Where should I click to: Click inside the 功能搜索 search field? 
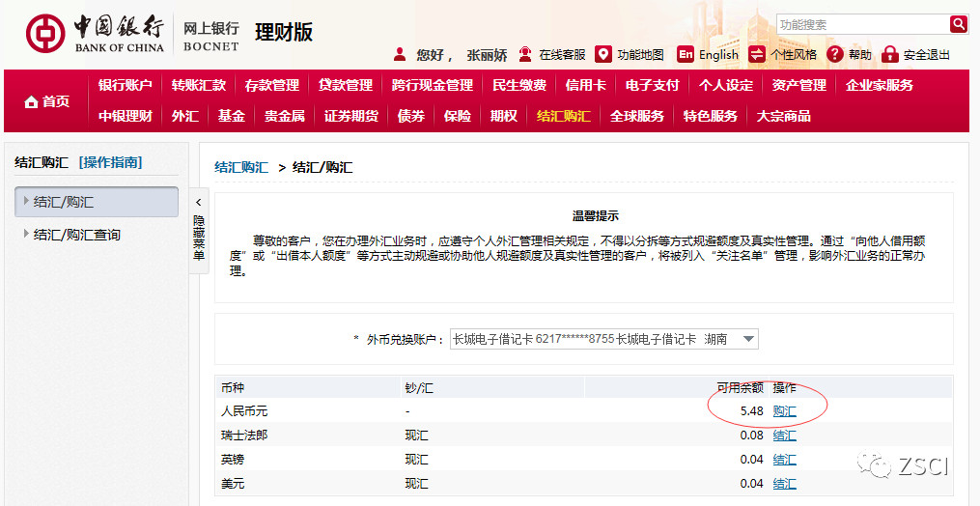(863, 24)
